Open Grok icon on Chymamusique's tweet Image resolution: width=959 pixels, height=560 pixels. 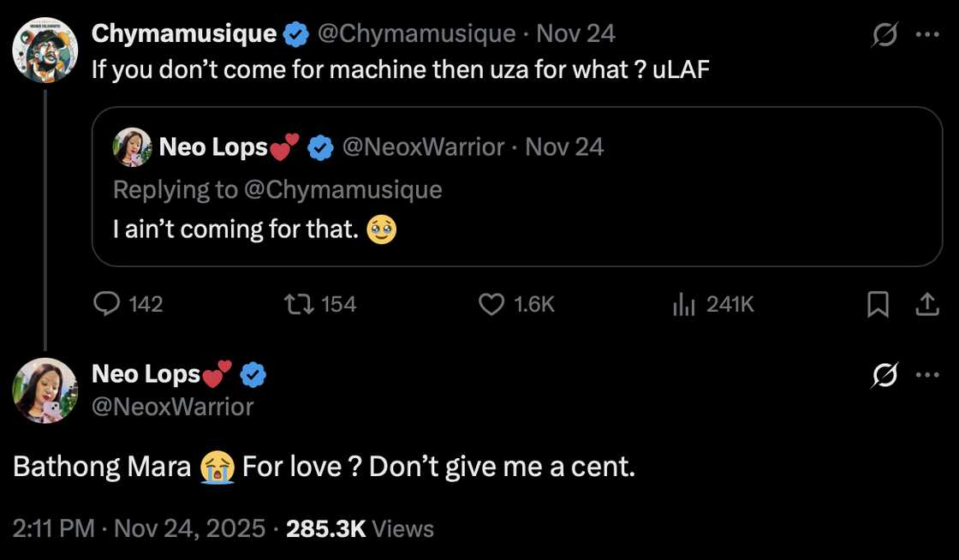(885, 35)
